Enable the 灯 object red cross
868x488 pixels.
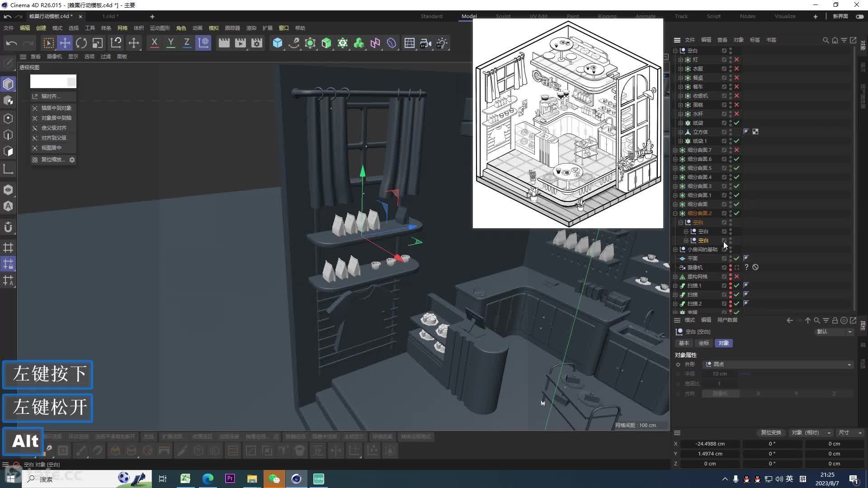pos(737,60)
